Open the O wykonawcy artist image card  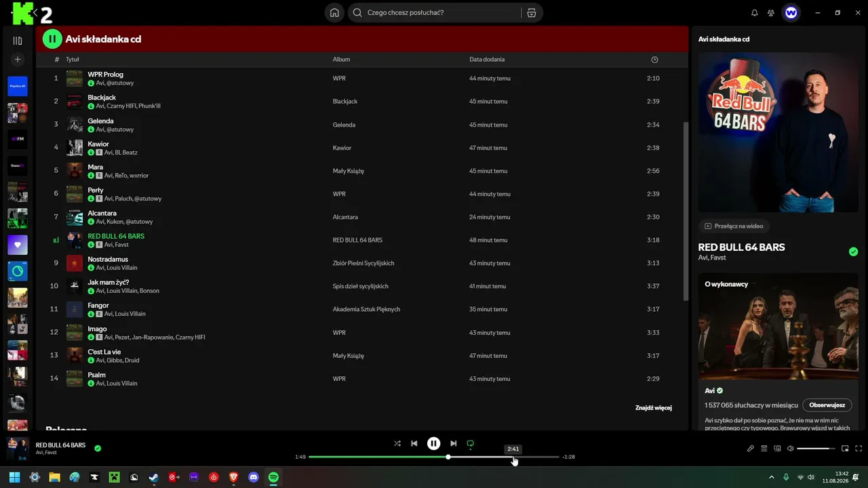[778, 327]
